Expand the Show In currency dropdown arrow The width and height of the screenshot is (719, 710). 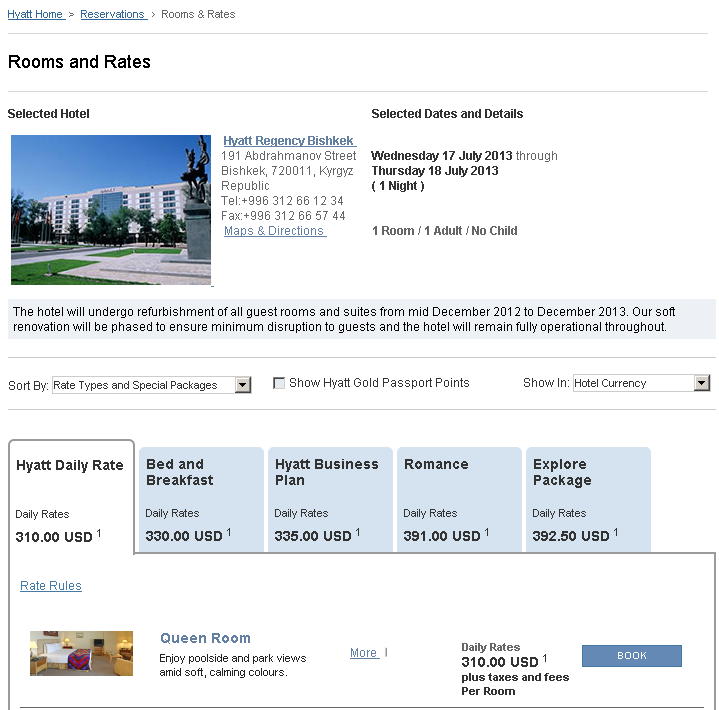(x=702, y=383)
